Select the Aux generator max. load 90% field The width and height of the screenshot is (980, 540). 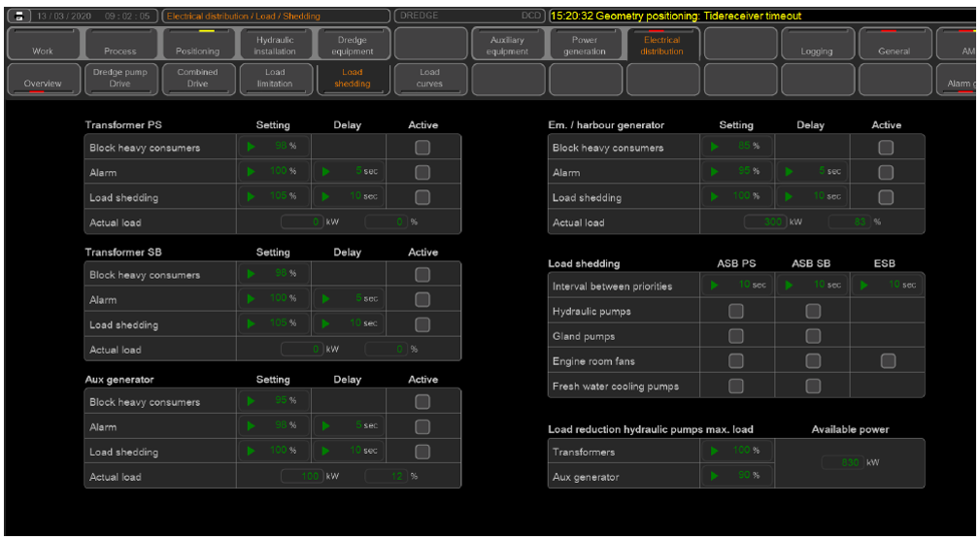point(737,476)
